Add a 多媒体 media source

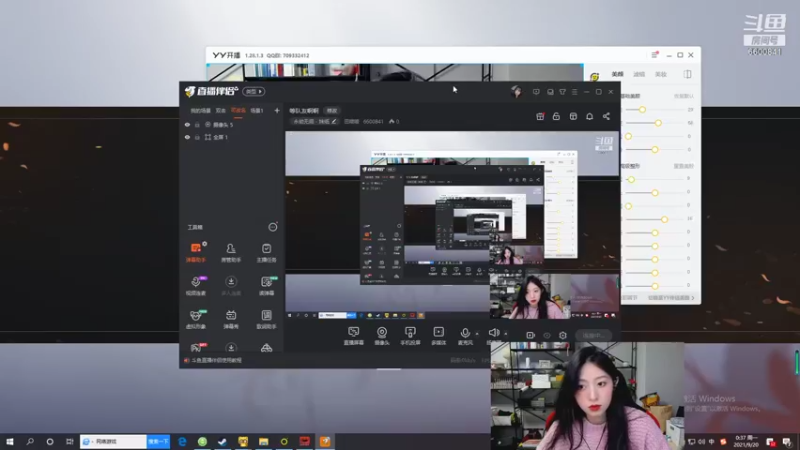pos(438,336)
